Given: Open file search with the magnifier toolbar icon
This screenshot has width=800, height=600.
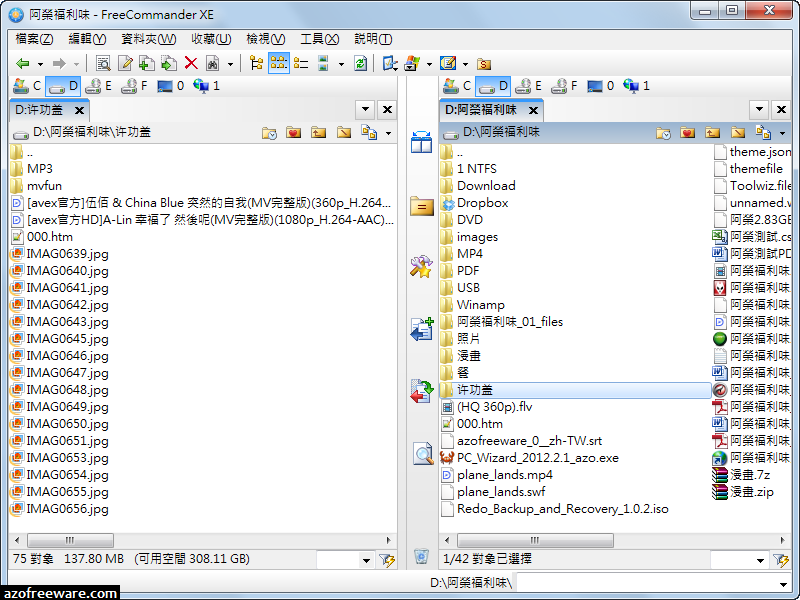Looking at the screenshot, I should (x=103, y=62).
